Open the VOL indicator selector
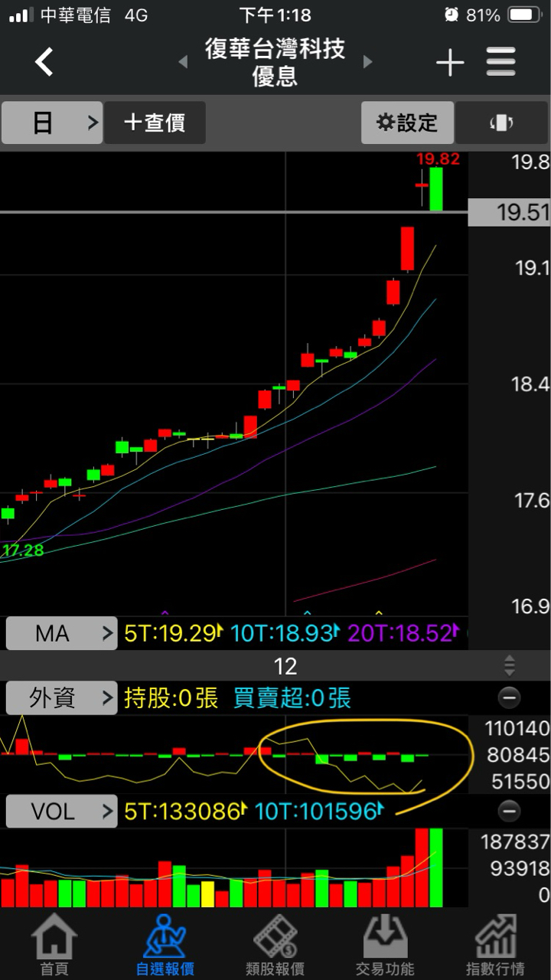This screenshot has height=980, width=551. tap(61, 812)
